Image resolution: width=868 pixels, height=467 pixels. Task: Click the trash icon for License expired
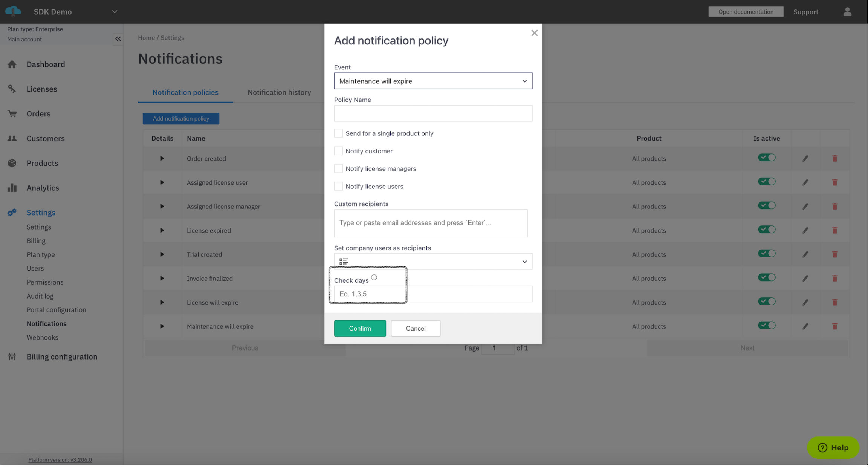(x=834, y=230)
